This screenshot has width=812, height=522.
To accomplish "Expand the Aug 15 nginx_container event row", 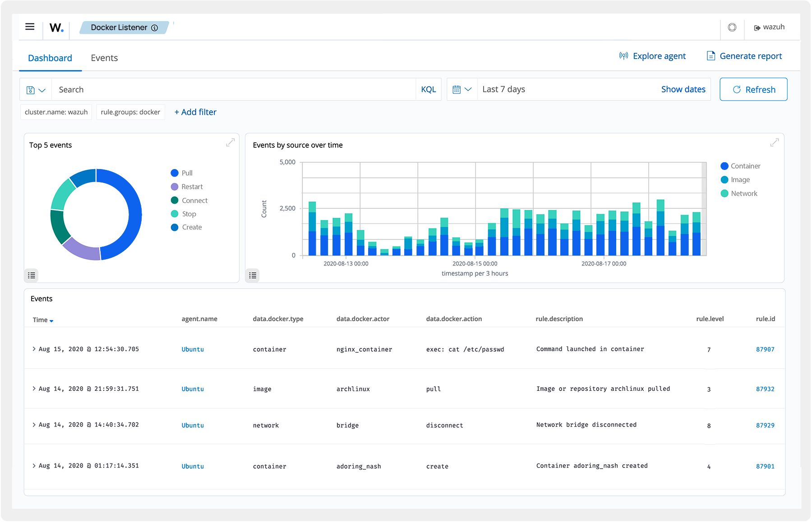I will (34, 349).
